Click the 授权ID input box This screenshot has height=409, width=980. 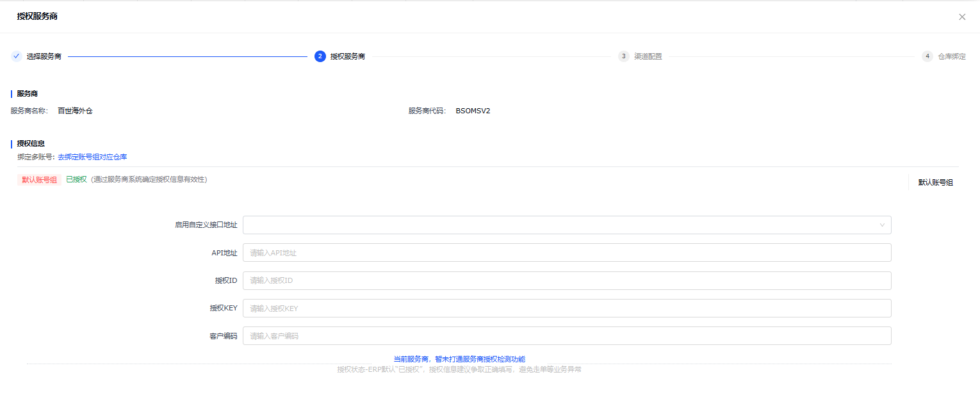(566, 280)
